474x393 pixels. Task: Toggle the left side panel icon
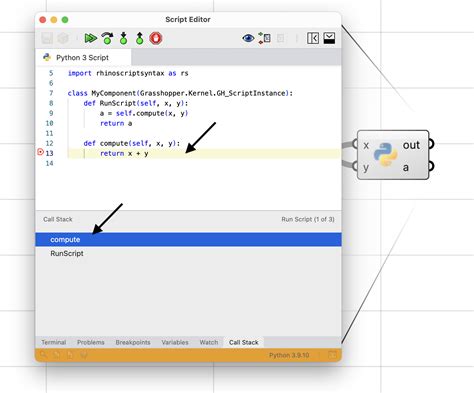tap(313, 38)
